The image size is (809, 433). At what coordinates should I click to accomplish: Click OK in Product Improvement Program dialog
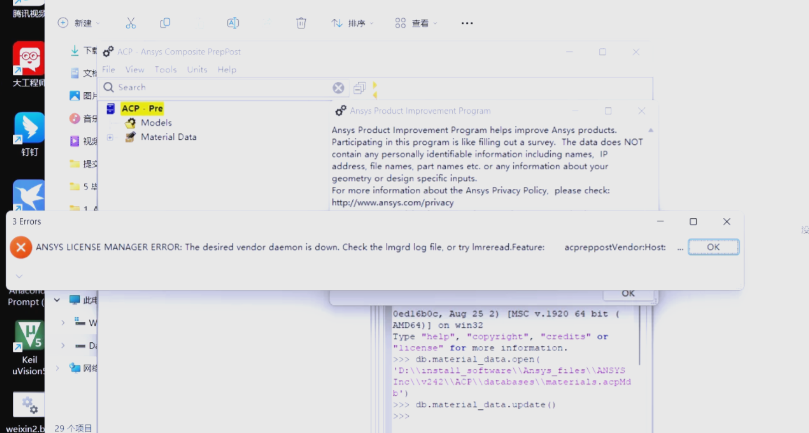pos(628,294)
